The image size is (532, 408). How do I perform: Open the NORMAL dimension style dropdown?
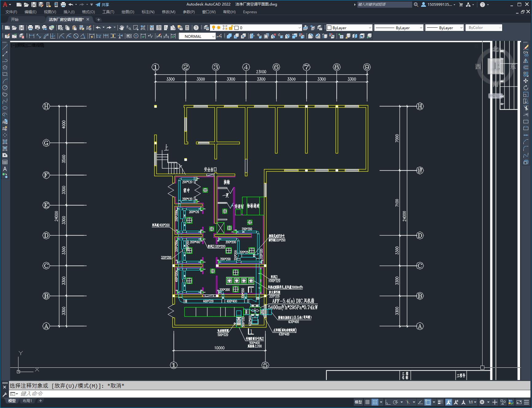[x=197, y=36]
